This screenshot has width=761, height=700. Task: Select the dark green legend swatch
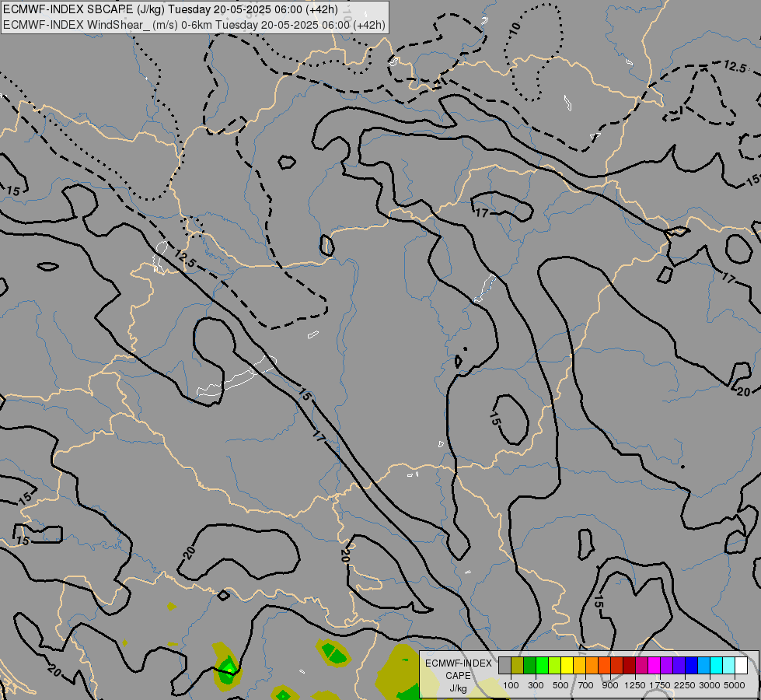[529, 665]
